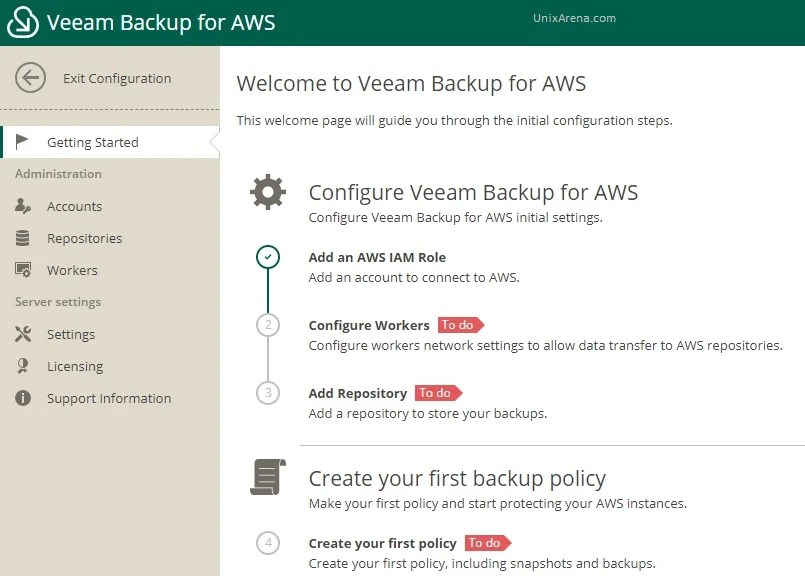Click the To do badge beside Configure Workers
This screenshot has height=576, width=805.
[x=459, y=325]
